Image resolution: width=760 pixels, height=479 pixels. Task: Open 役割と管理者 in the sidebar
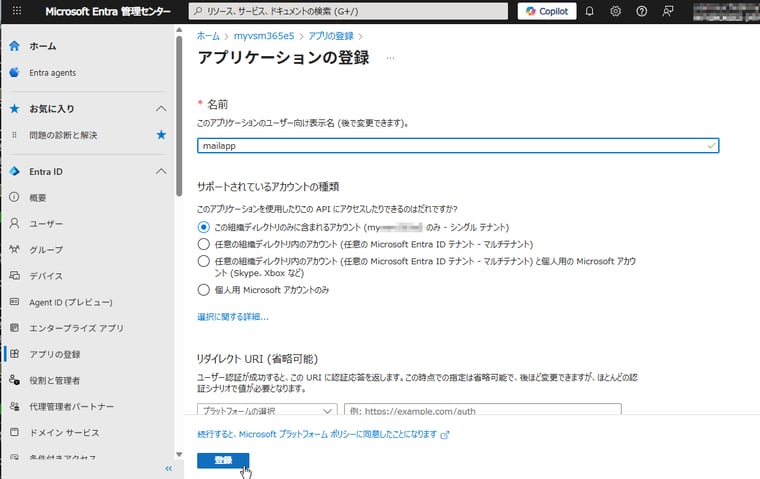click(x=54, y=381)
